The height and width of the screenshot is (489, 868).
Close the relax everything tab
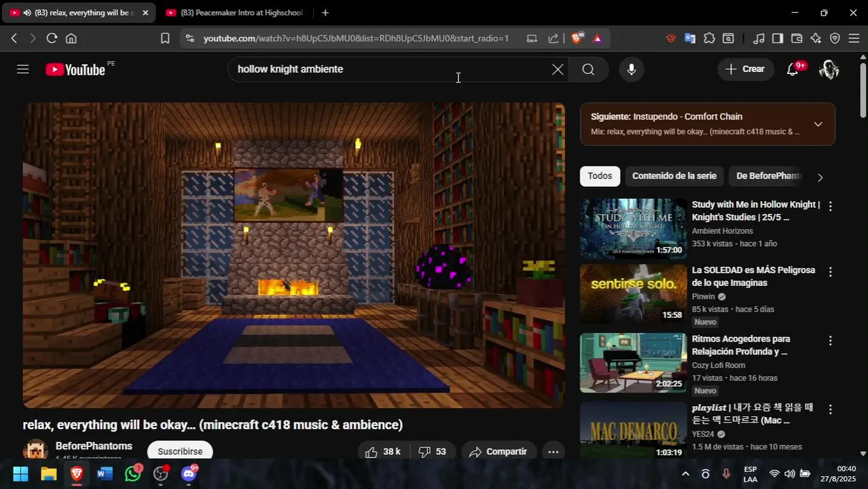click(x=145, y=13)
